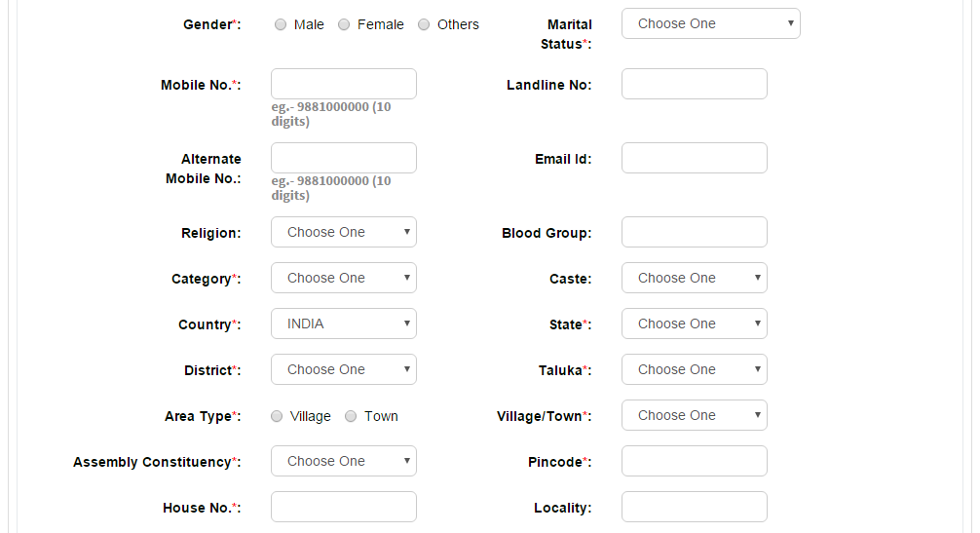Click the Mobile No. input field
980x533 pixels.
tap(344, 84)
